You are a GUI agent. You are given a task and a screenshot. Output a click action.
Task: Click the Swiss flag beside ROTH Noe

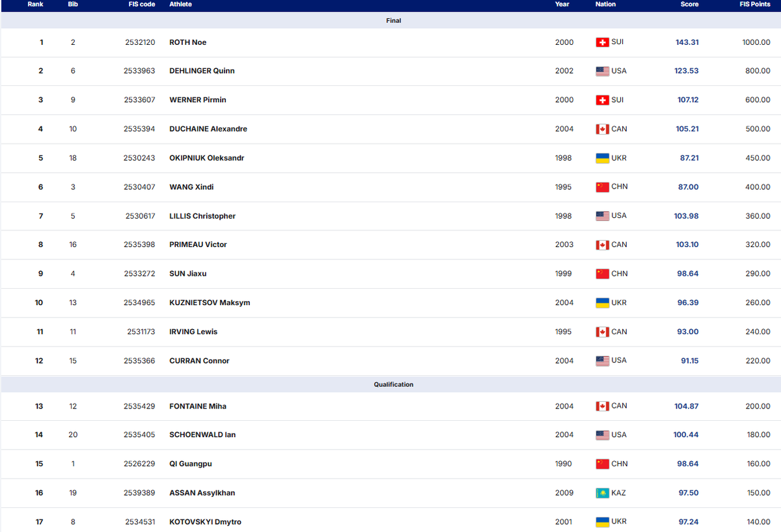[x=602, y=42]
